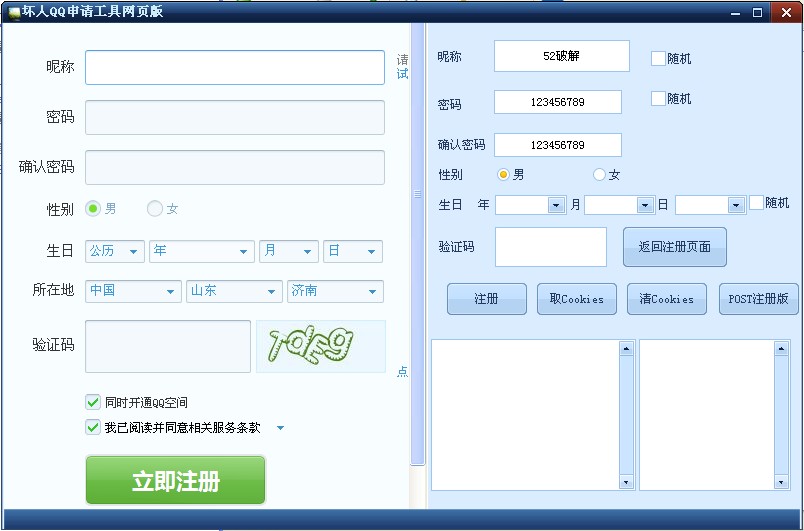Focus the 验证码 field in web form

pos(168,346)
